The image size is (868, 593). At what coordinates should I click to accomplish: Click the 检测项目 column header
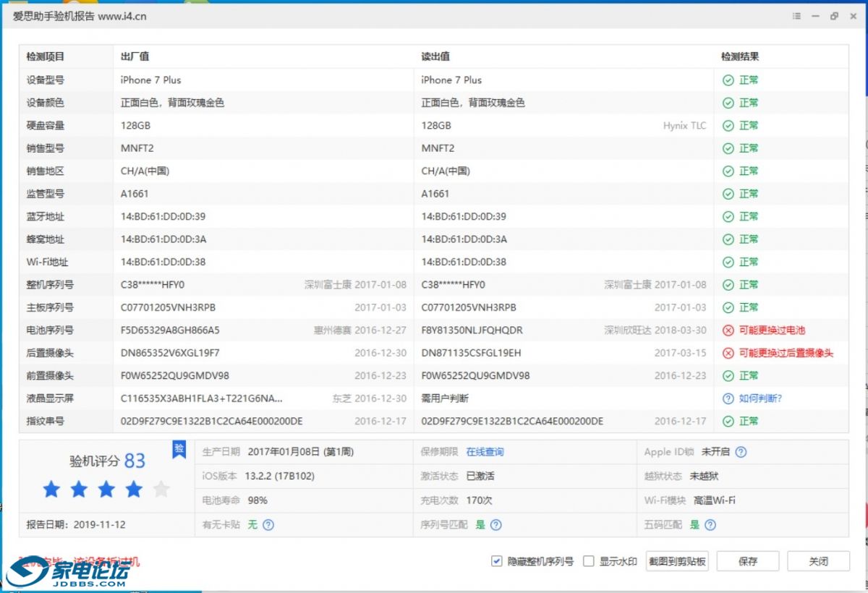[46, 56]
